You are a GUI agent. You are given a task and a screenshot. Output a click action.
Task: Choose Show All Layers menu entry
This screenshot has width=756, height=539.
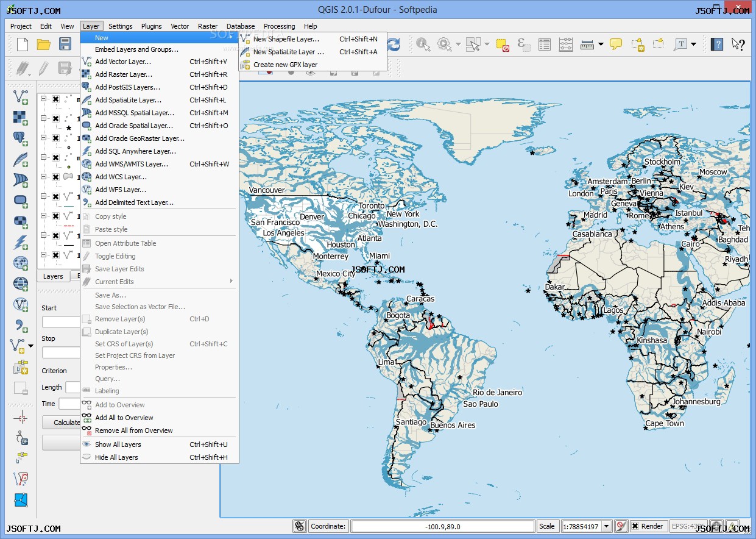pos(159,444)
